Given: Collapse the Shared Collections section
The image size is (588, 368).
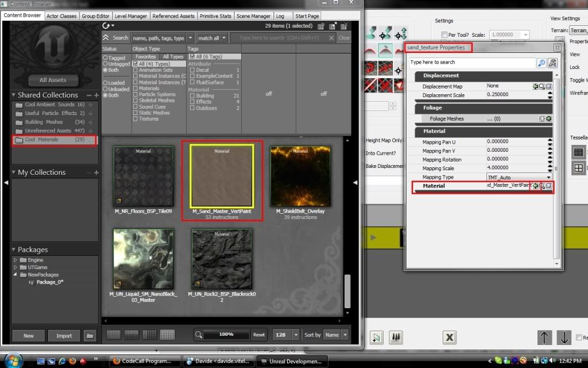Looking at the screenshot, I should pyautogui.click(x=14, y=95).
